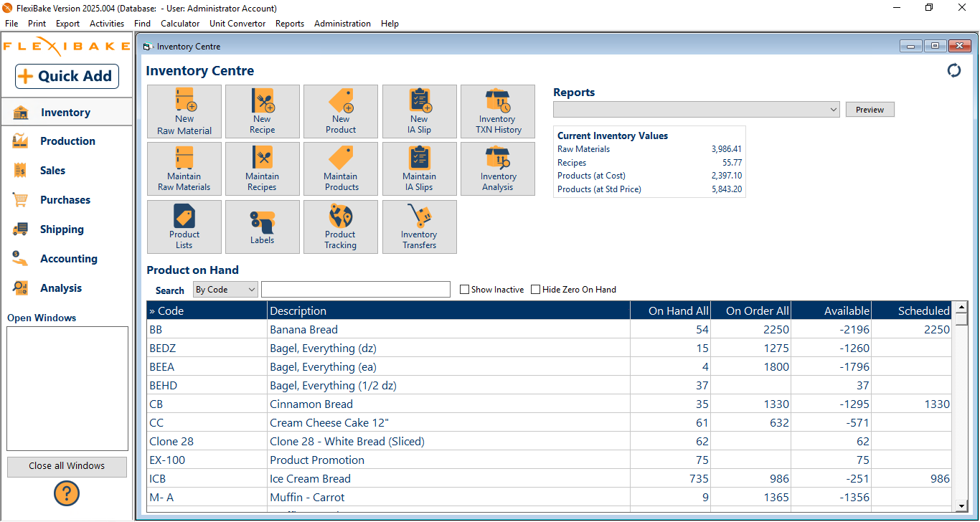980x522 pixels.
Task: Open the By Code search dropdown
Action: [x=225, y=290]
